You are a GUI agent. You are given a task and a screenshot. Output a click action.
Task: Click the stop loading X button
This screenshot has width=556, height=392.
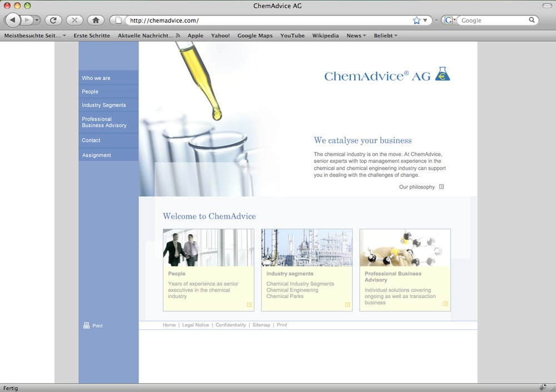75,20
